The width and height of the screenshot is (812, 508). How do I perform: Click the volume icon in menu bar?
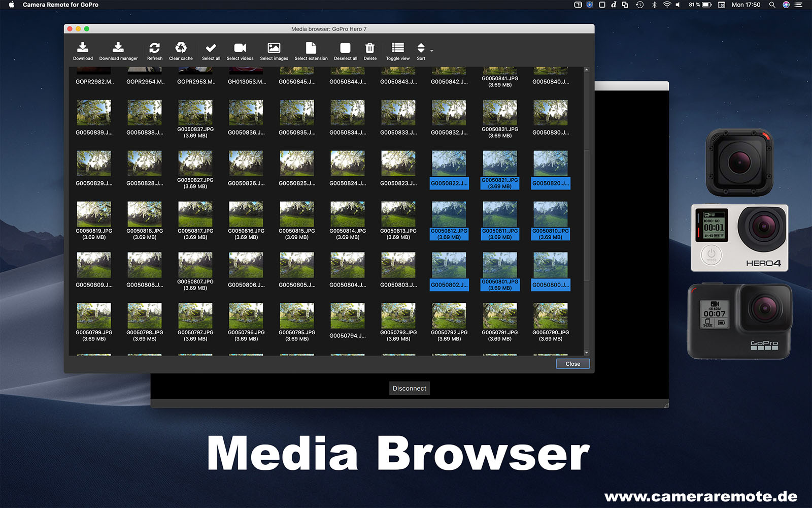(x=678, y=5)
